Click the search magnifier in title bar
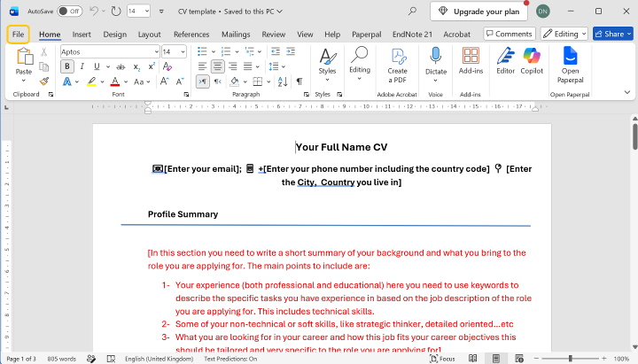The width and height of the screenshot is (638, 364). click(413, 11)
